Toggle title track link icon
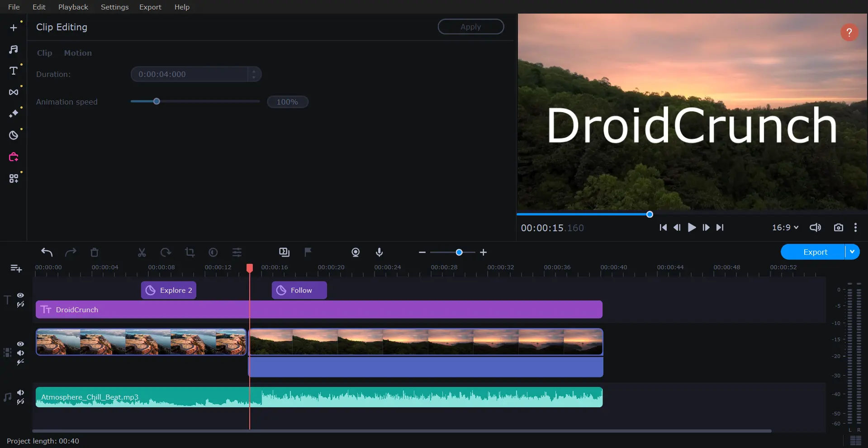Viewport: 868px width, 448px height. (x=20, y=305)
